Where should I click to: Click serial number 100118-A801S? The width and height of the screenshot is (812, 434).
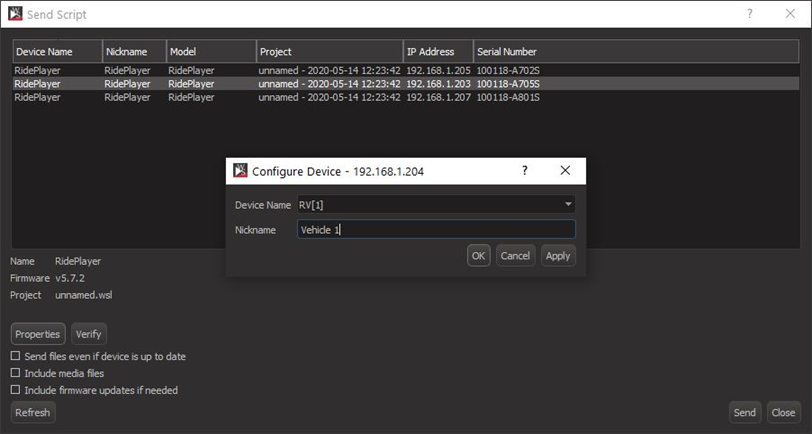tap(508, 97)
